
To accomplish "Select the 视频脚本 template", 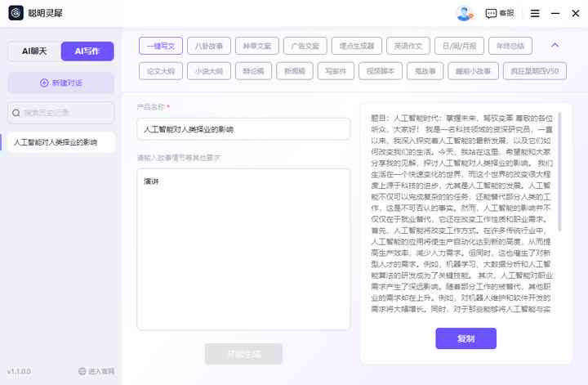I will click(x=381, y=71).
